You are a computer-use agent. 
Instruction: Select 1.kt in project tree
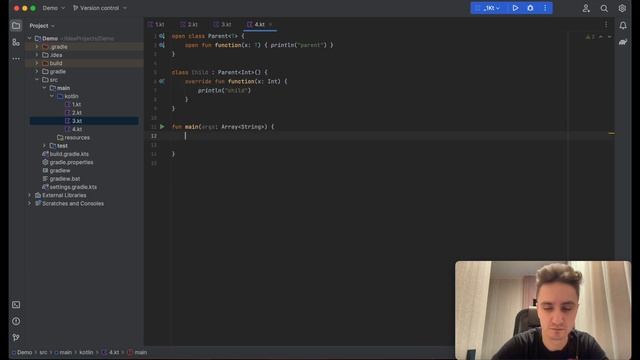coord(76,104)
